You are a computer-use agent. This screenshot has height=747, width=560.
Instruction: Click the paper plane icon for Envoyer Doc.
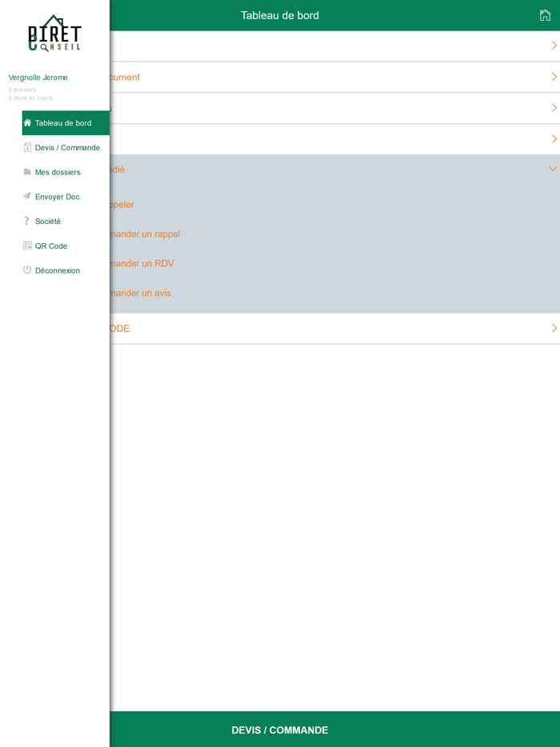(x=27, y=196)
